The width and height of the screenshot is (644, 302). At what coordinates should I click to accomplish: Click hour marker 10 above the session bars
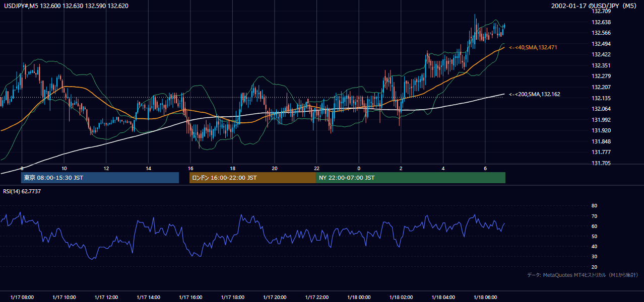(64, 168)
